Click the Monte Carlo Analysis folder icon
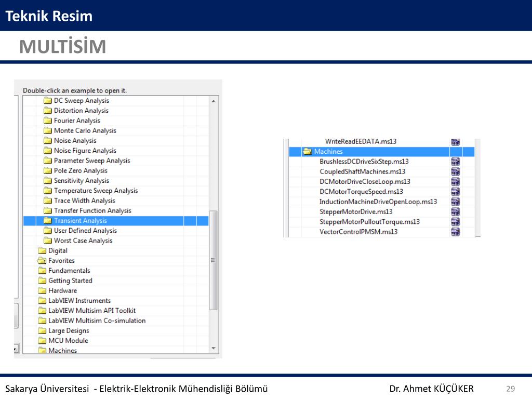The width and height of the screenshot is (532, 399). (48, 130)
